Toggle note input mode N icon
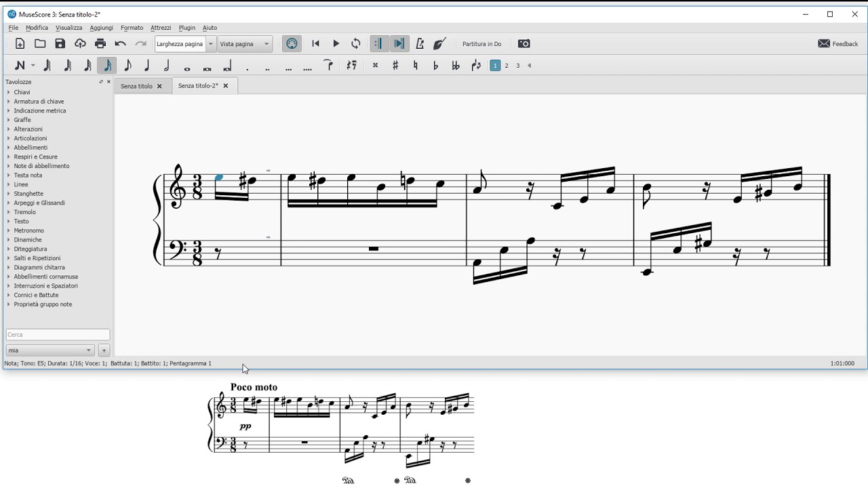 [x=20, y=65]
